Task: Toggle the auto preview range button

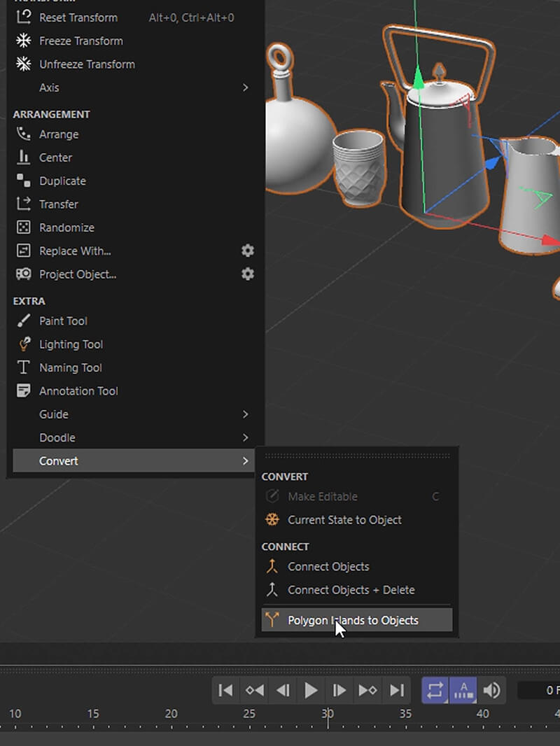Action: coord(463,691)
